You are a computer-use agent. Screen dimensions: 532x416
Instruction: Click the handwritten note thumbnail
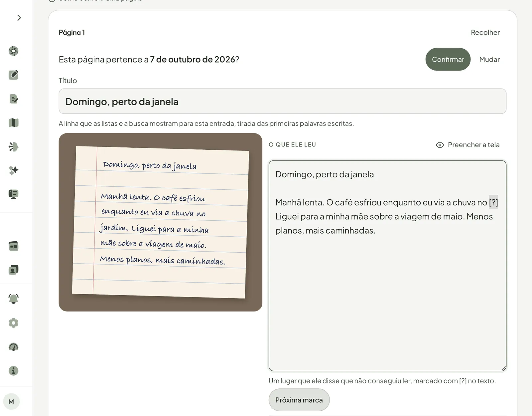(160, 222)
